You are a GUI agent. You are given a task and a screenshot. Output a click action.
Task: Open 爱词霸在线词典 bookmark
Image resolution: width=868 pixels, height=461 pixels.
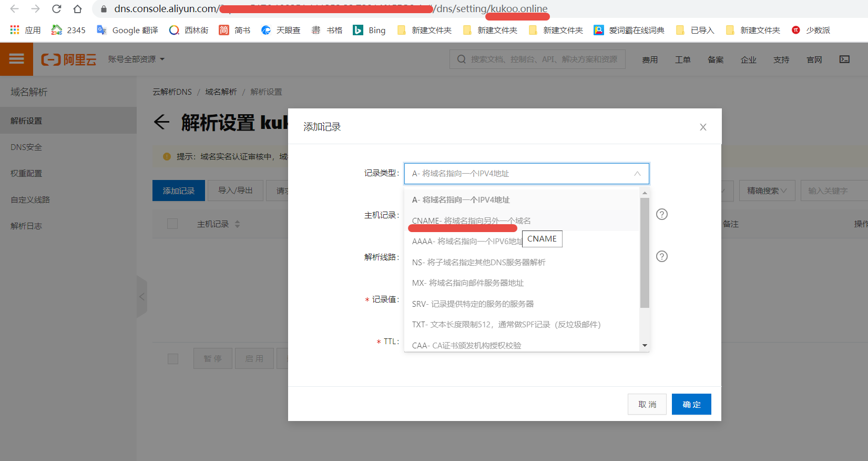tap(629, 30)
